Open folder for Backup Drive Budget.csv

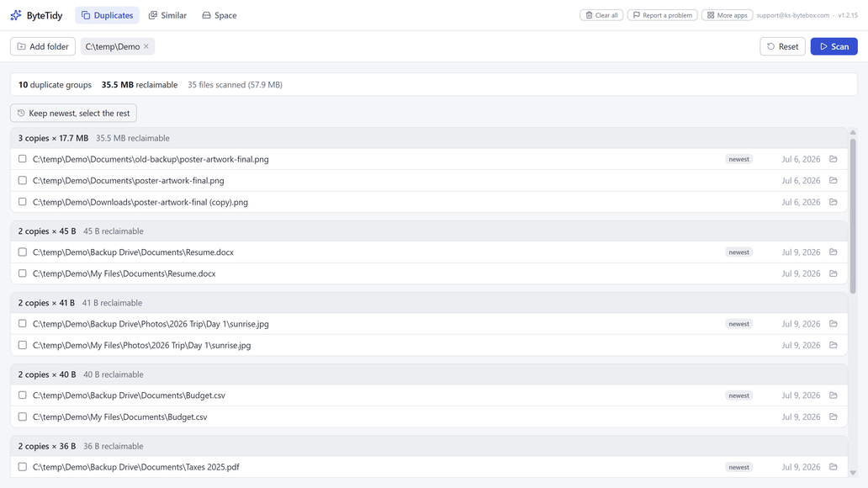(x=834, y=395)
